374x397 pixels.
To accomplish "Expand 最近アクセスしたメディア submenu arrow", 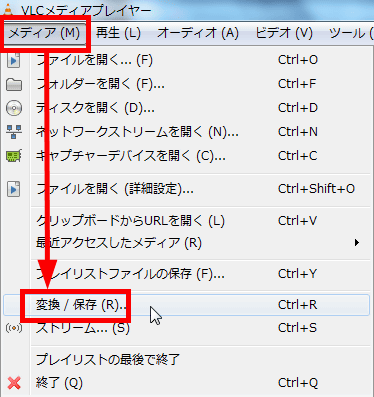I will click(357, 243).
